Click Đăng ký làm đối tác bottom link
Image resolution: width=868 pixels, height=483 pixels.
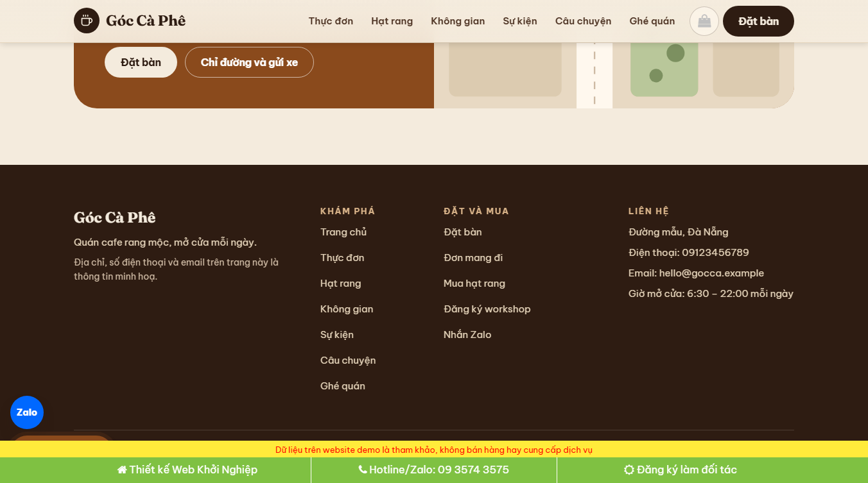click(x=681, y=470)
